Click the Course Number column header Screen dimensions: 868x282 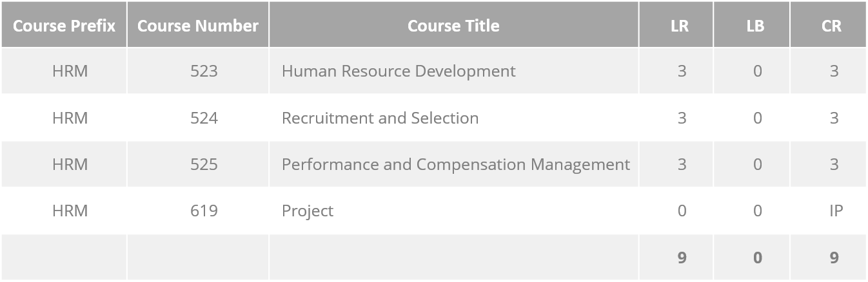pos(198,26)
